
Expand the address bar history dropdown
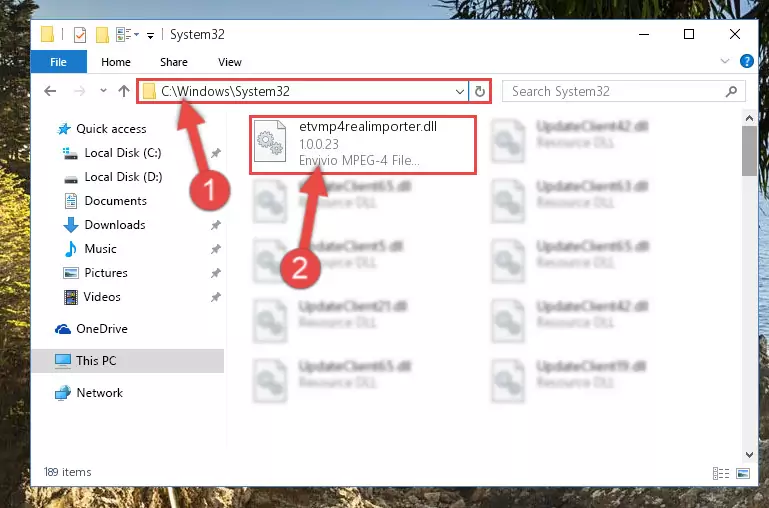tap(460, 92)
